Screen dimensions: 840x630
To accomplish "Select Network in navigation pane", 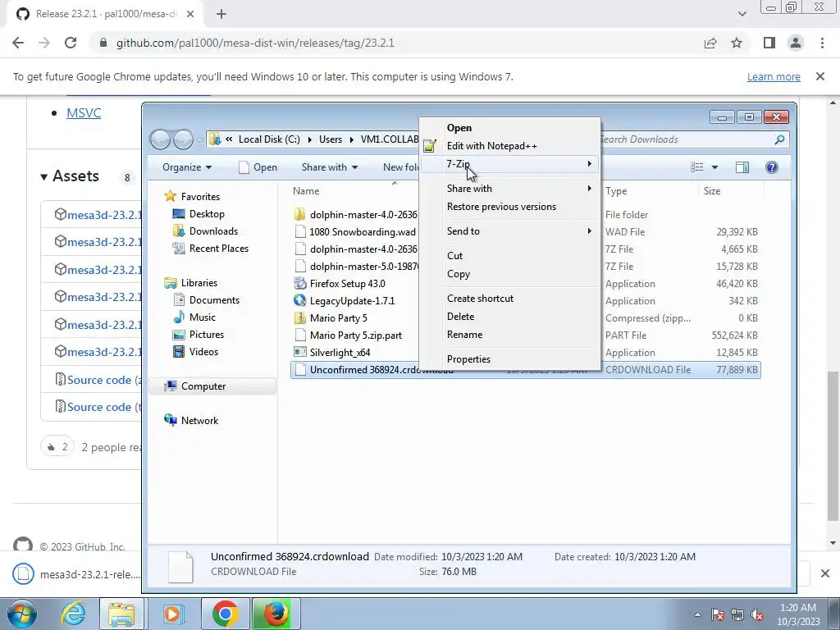I will click(199, 421).
